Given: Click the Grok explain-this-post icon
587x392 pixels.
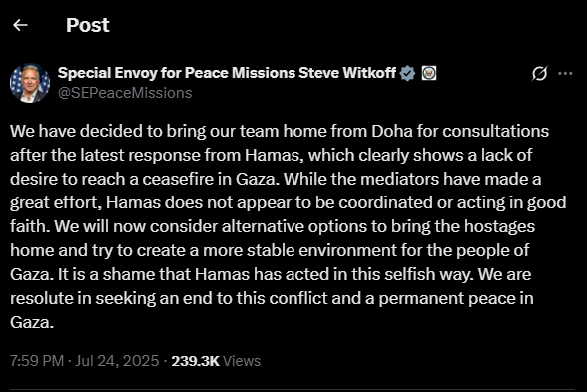Looking at the screenshot, I should [539, 74].
